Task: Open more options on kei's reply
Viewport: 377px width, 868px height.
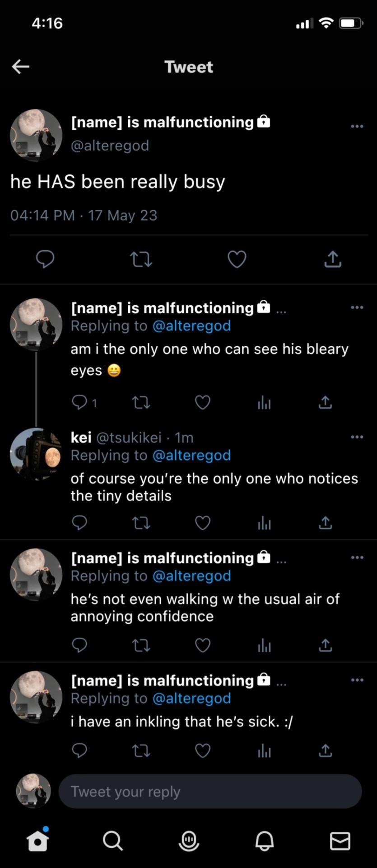Action: pos(357,437)
